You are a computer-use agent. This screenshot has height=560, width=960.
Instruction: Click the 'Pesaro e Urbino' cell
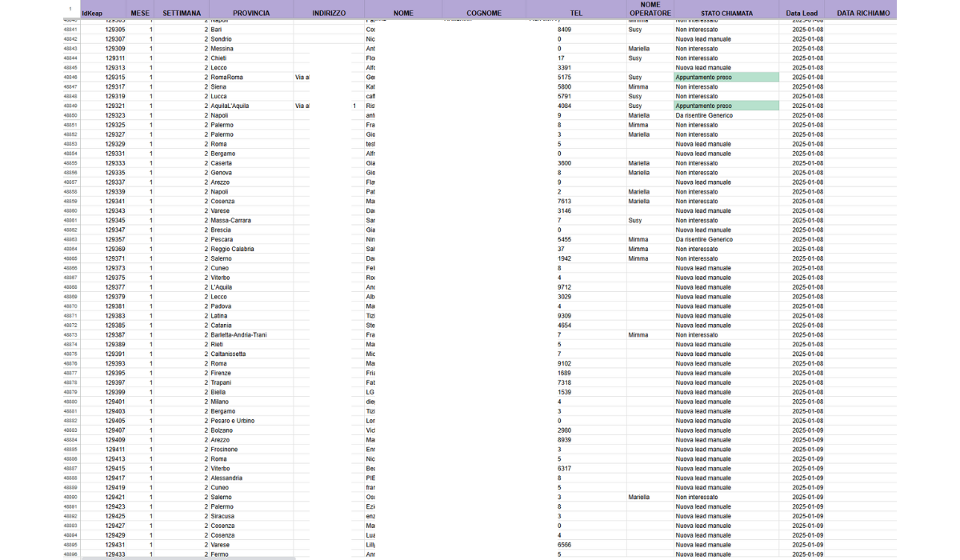point(251,421)
